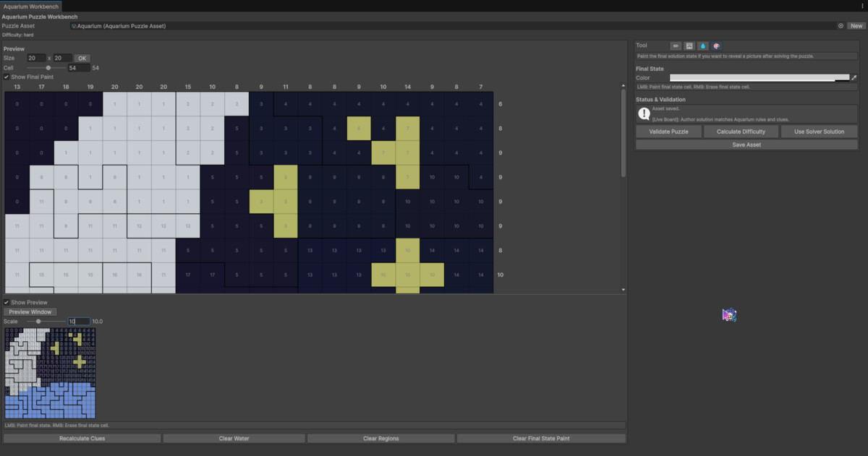Click Recalculate Clues
868x456 pixels.
82,439
